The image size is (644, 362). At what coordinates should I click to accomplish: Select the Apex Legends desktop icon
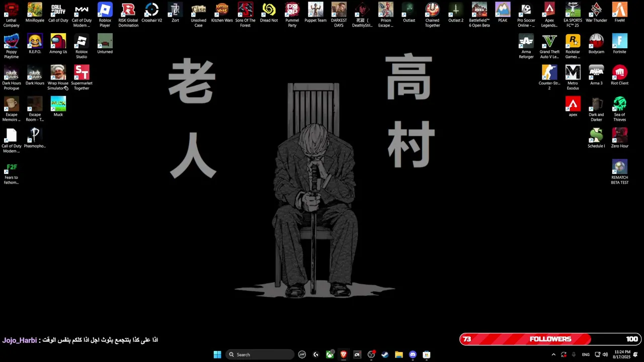point(549,15)
